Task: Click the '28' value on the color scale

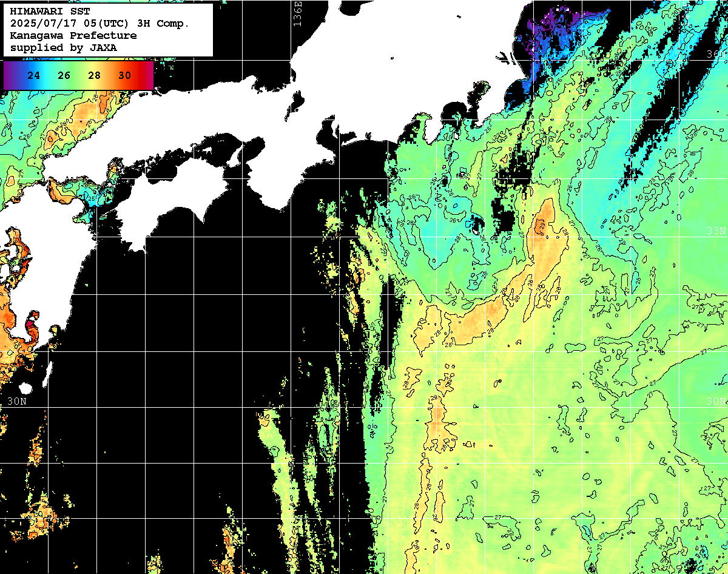Action: click(x=94, y=76)
